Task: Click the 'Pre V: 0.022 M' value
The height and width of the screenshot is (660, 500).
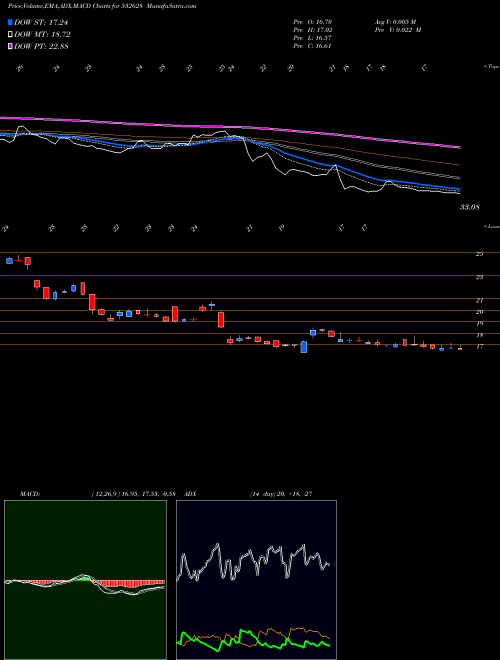Action: [397, 30]
